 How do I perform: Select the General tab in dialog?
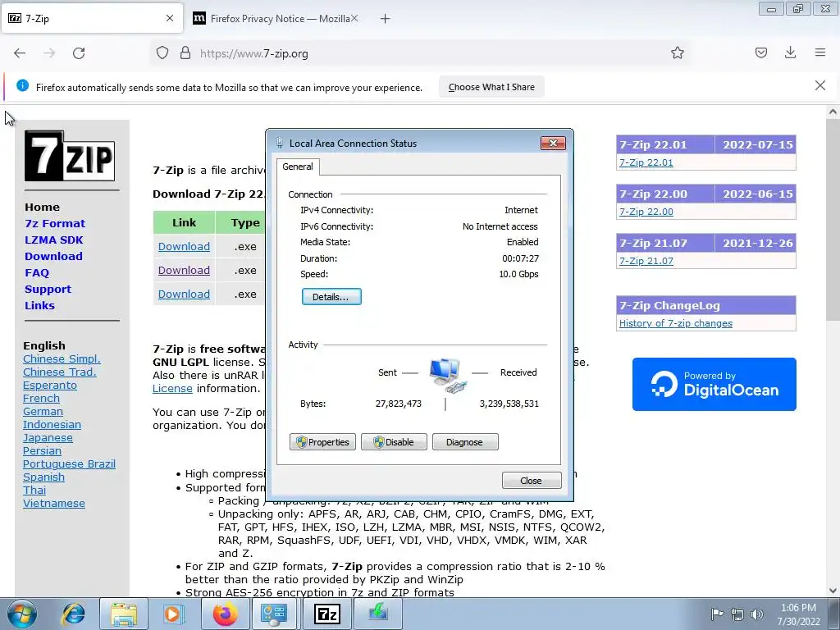click(298, 167)
